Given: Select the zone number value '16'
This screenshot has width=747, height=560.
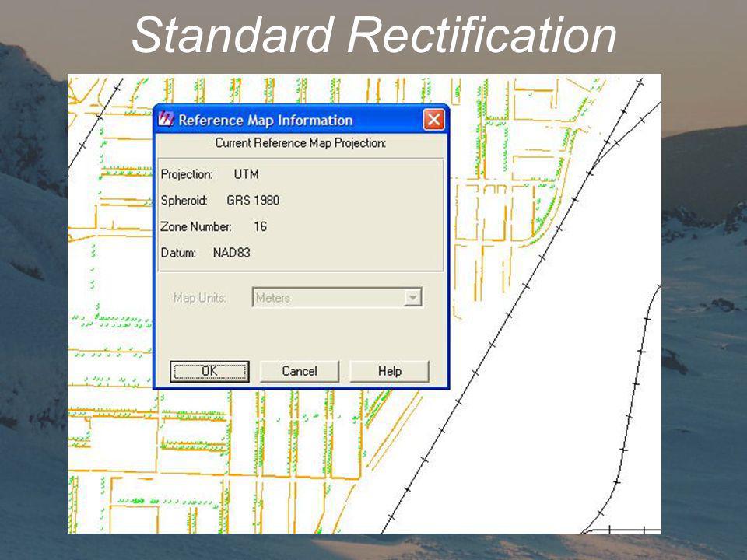Looking at the screenshot, I should tap(260, 226).
